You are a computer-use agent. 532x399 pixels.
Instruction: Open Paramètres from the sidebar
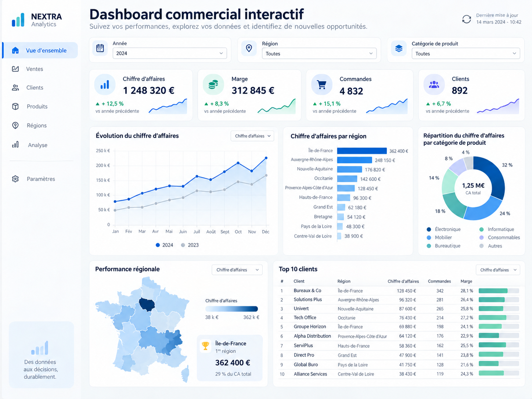click(40, 179)
